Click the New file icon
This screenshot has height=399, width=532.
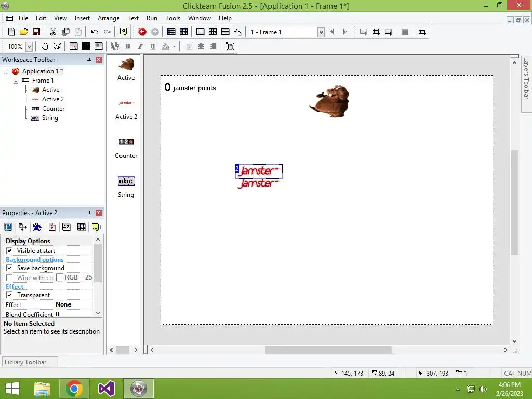pos(11,32)
